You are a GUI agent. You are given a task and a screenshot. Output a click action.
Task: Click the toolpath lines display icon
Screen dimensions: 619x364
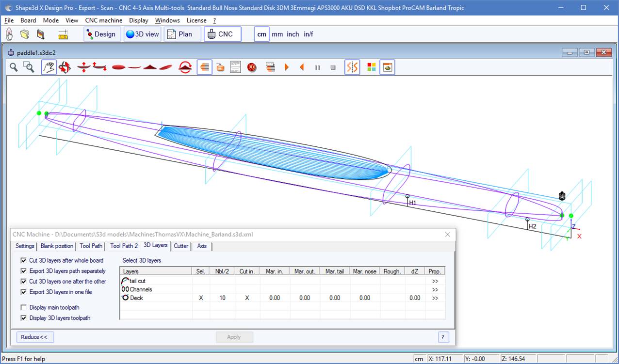205,67
